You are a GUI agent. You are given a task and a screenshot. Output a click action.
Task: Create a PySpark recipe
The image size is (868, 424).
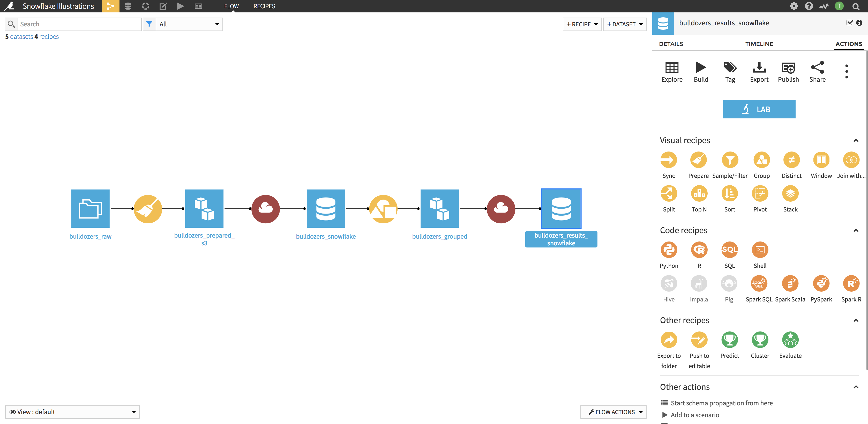pos(821,283)
